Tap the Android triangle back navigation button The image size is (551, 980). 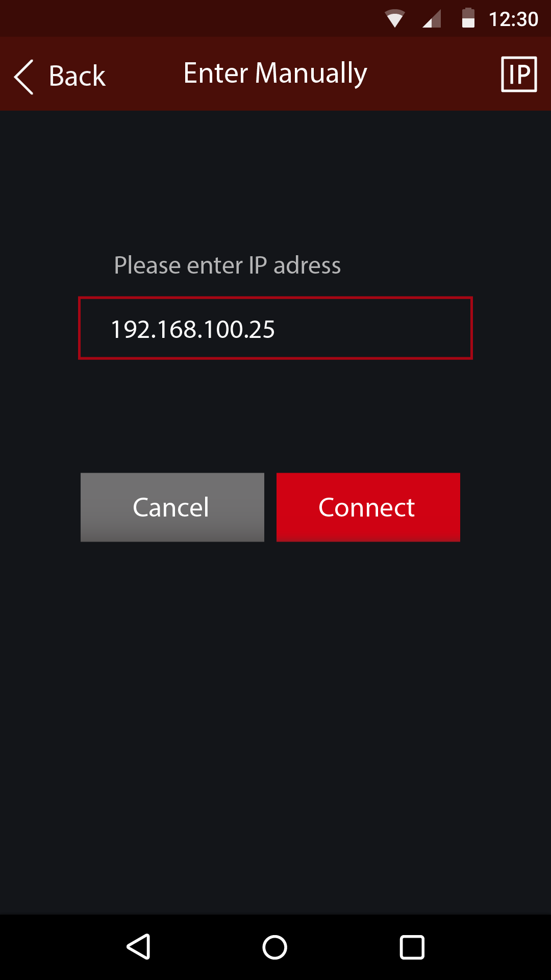[138, 947]
